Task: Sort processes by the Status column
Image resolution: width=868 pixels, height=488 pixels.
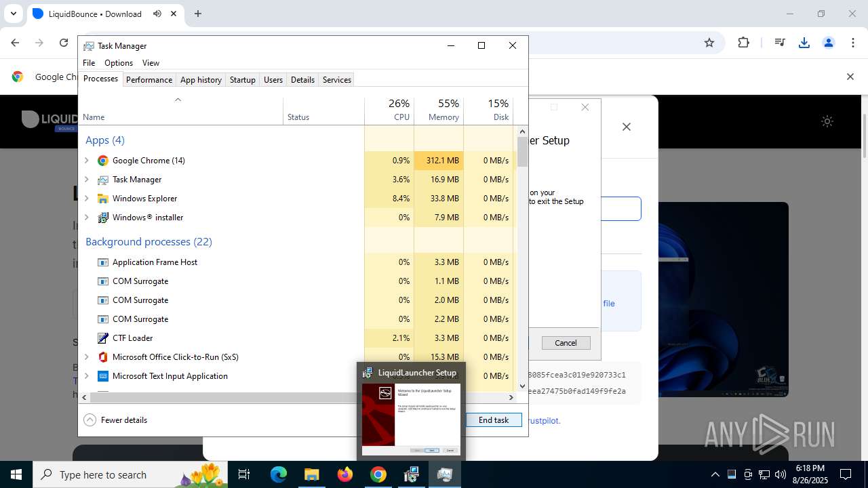Action: coord(323,110)
